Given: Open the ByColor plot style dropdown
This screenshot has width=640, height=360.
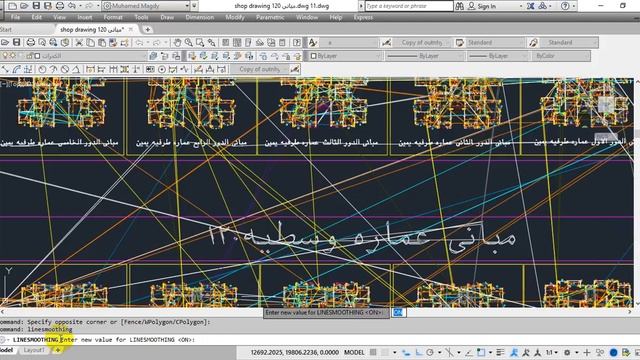Looking at the screenshot, I should point(561,56).
